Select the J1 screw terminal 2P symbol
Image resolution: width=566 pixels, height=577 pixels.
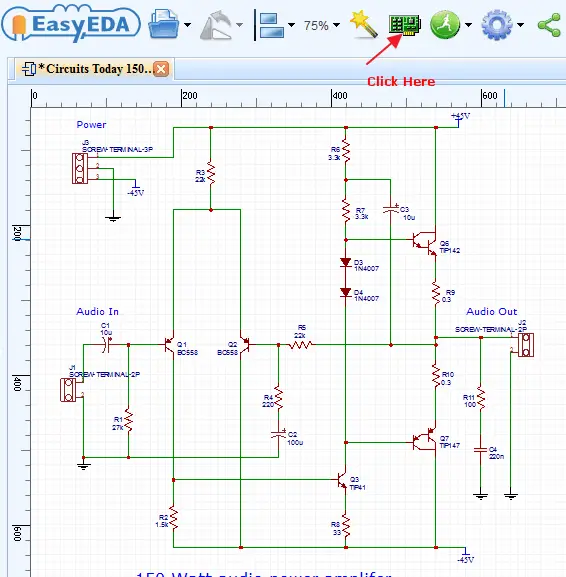pos(68,390)
